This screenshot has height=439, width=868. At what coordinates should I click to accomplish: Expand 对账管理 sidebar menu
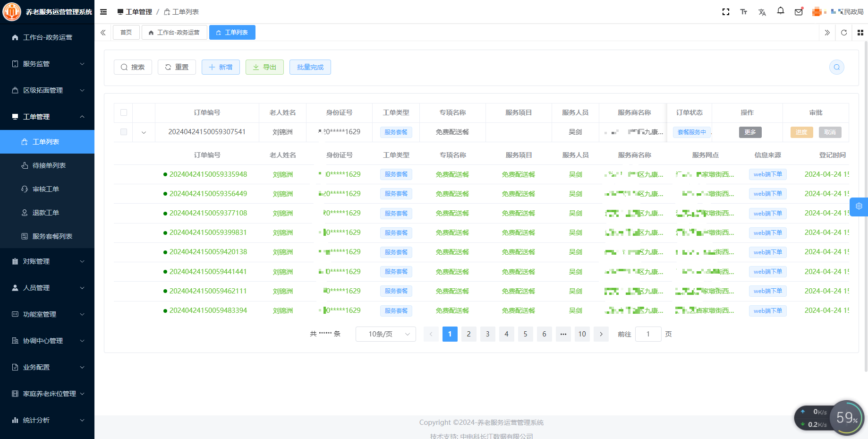click(x=47, y=261)
